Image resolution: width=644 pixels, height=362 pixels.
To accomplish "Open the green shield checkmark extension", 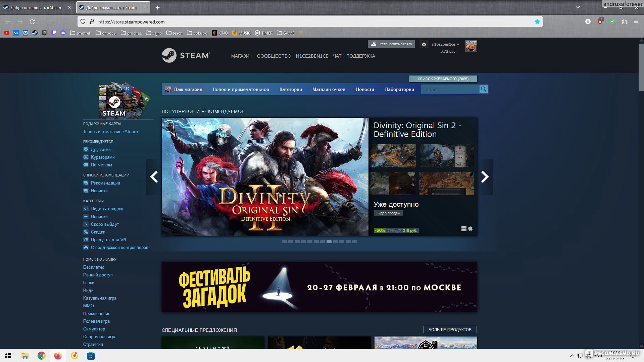I will [612, 21].
